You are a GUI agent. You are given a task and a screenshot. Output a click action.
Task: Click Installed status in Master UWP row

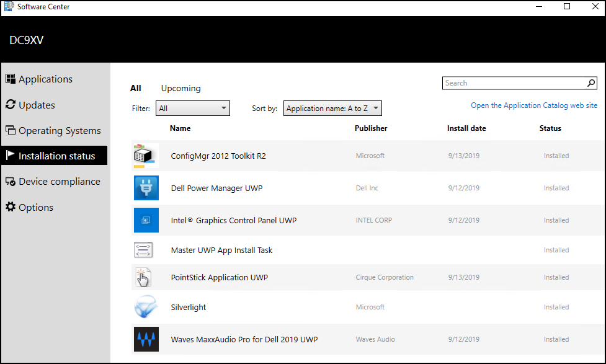coord(556,250)
